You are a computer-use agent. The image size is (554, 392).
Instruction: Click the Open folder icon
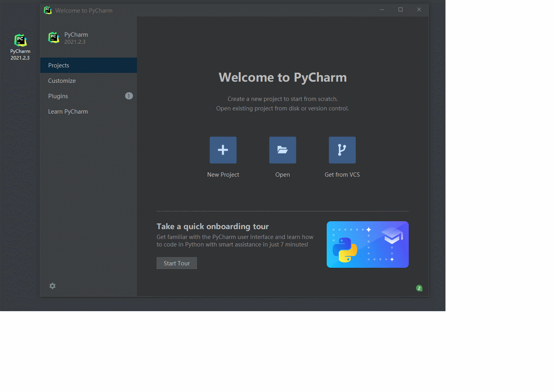(x=283, y=150)
